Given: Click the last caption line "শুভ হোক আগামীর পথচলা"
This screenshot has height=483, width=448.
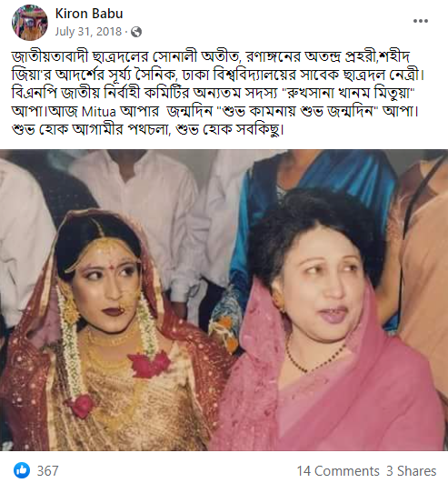Looking at the screenshot, I should (x=91, y=130).
